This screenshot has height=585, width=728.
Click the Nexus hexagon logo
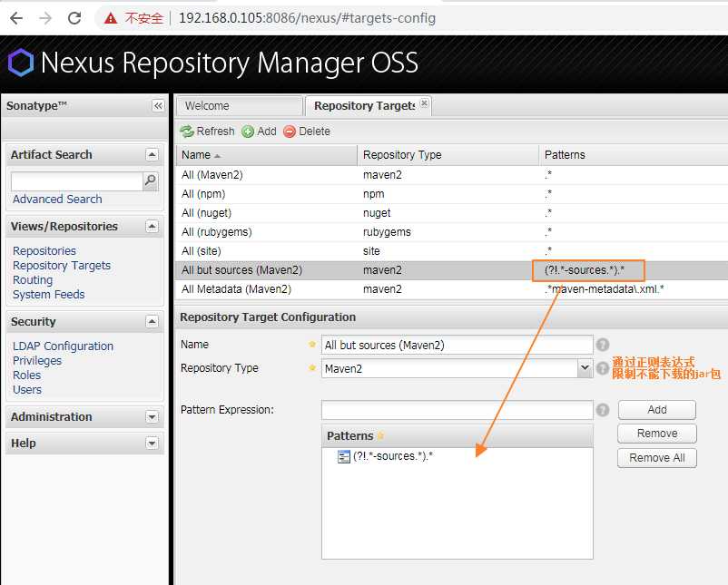point(21,63)
